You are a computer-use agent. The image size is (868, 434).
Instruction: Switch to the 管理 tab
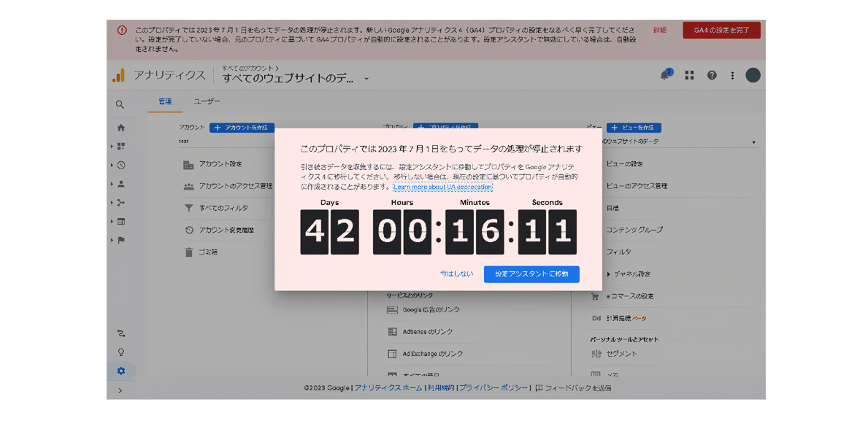pyautogui.click(x=165, y=101)
